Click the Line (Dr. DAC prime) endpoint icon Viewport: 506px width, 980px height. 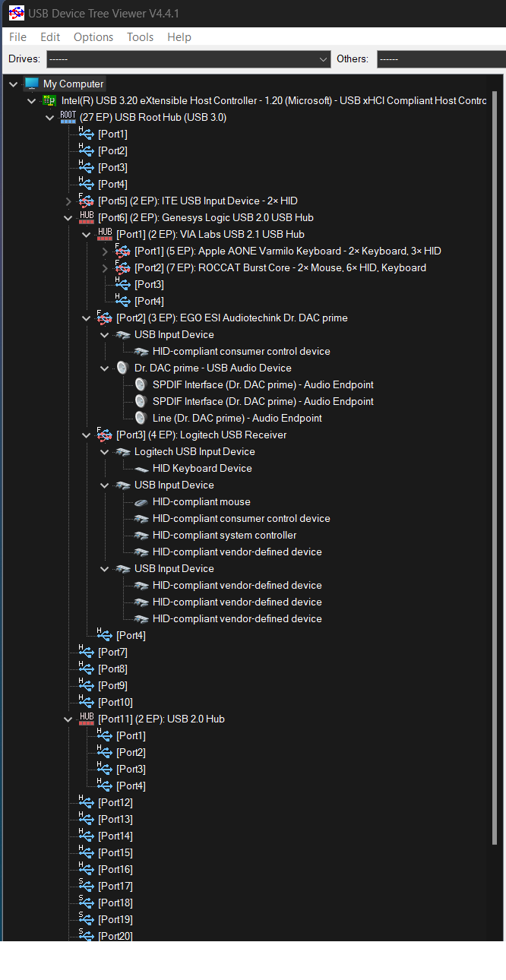click(141, 418)
